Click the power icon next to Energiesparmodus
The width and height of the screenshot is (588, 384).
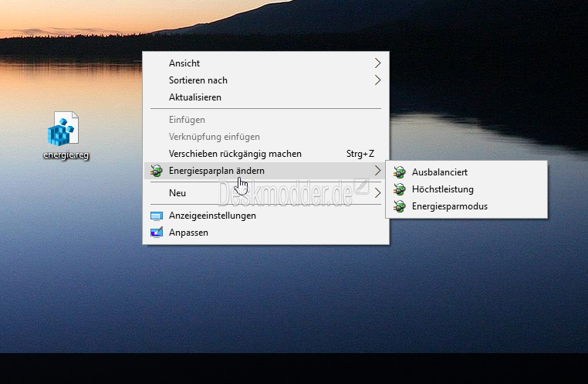(x=400, y=206)
